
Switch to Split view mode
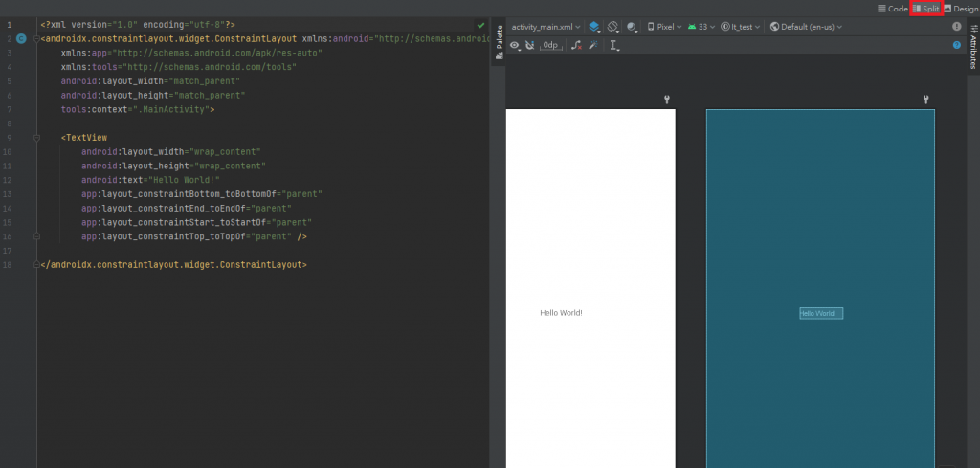[x=926, y=9]
